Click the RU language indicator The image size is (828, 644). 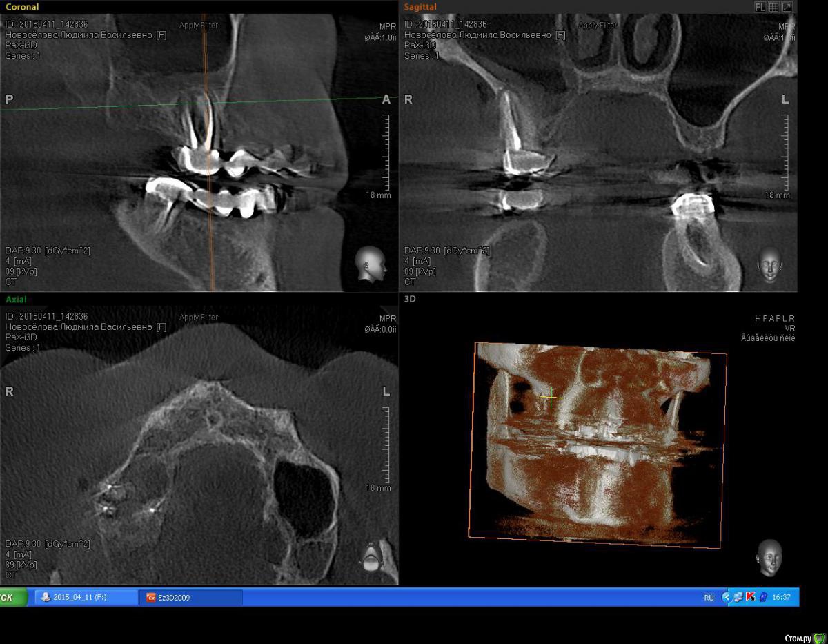click(709, 598)
